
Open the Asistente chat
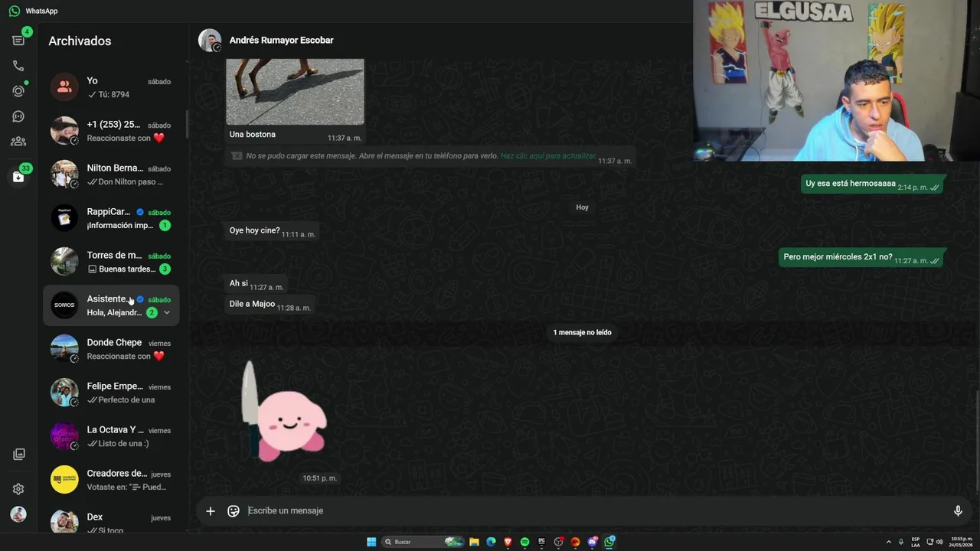click(111, 305)
